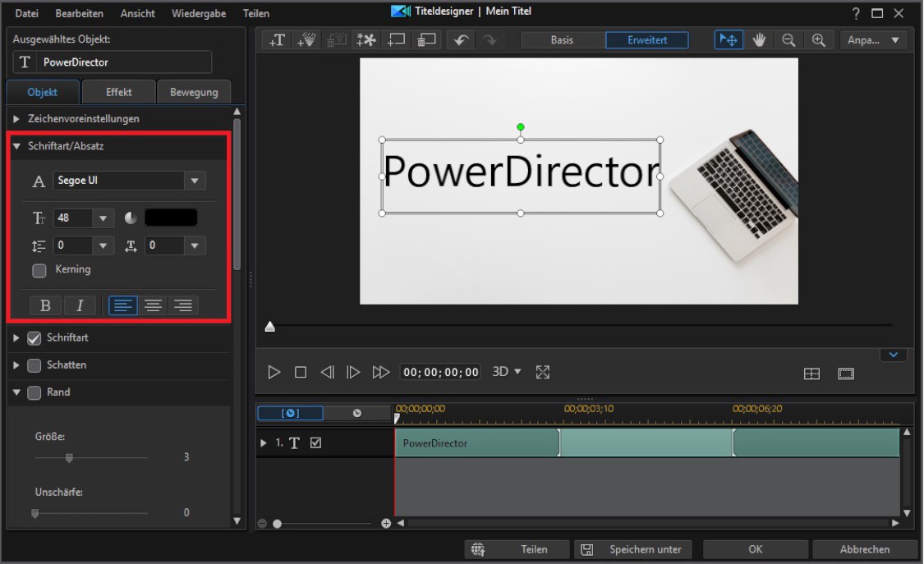Switch to Basis mode
This screenshot has height=564, width=924.
click(x=562, y=40)
